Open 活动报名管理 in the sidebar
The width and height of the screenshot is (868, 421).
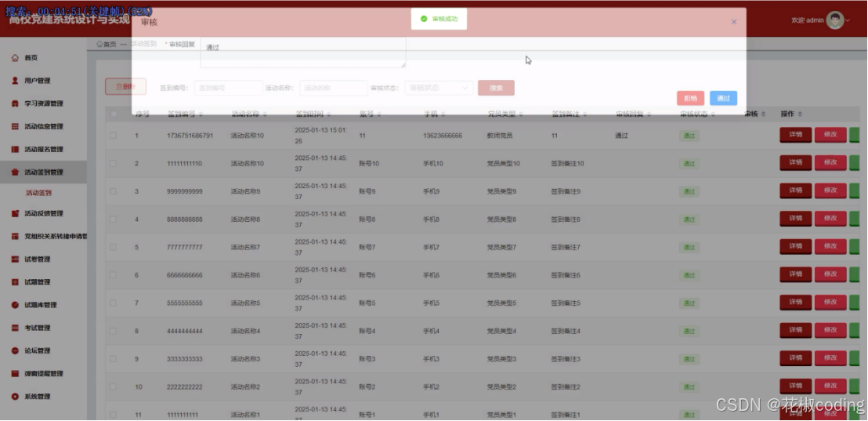44,149
